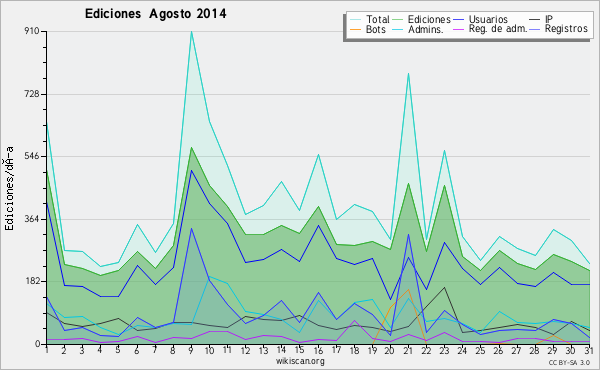This screenshot has width=600, height=370.
Task: Click the turquoise line swatch beside Total
Action: coord(355,20)
